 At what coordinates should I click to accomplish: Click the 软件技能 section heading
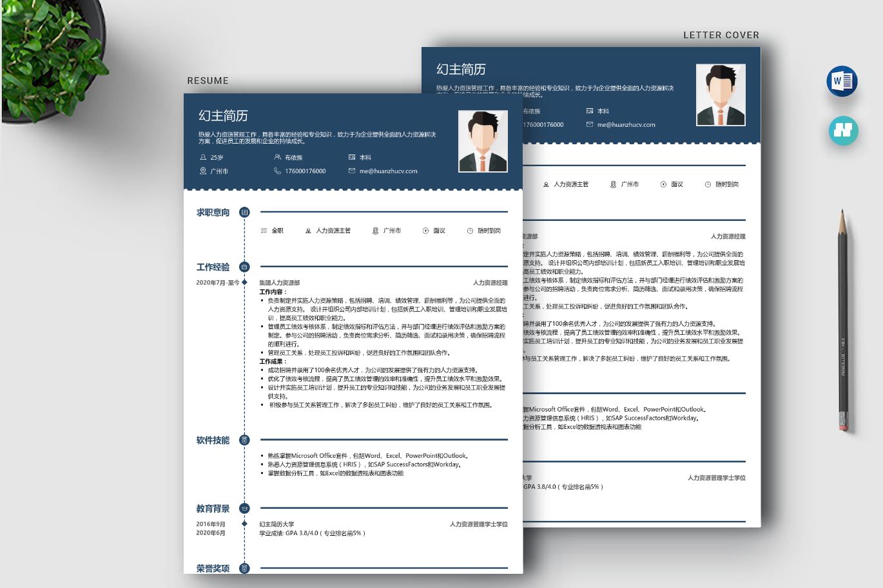coord(213,440)
